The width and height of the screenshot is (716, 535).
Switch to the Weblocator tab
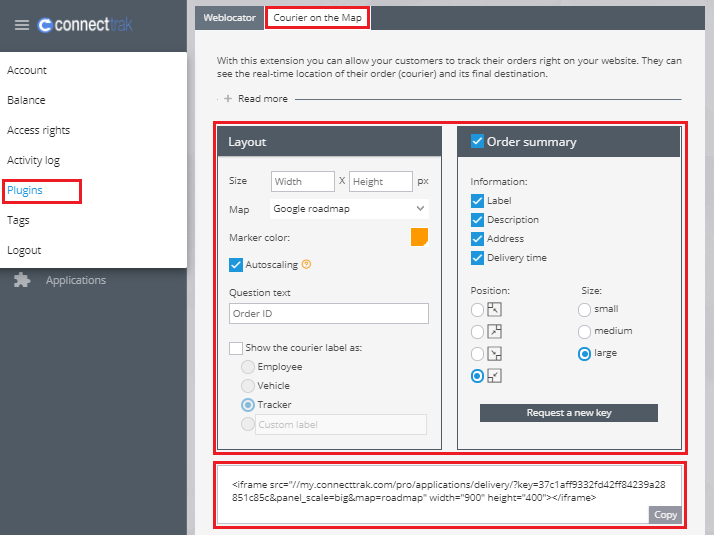[x=229, y=18]
